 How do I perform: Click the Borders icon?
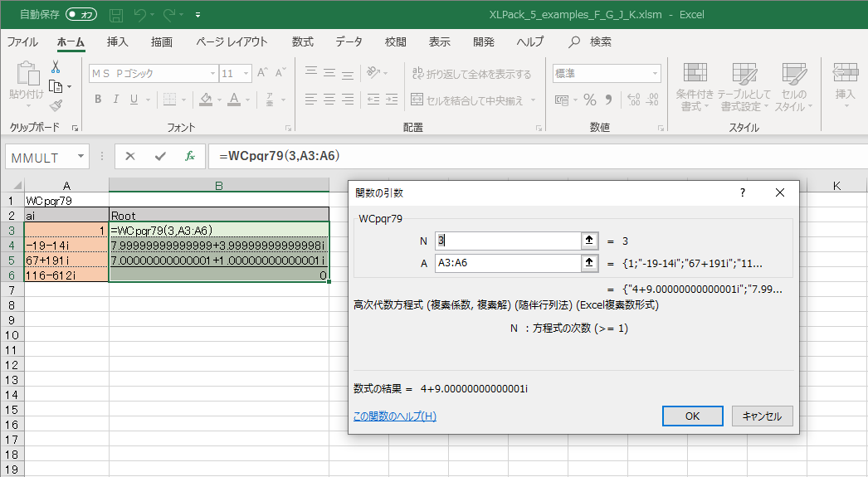click(169, 100)
